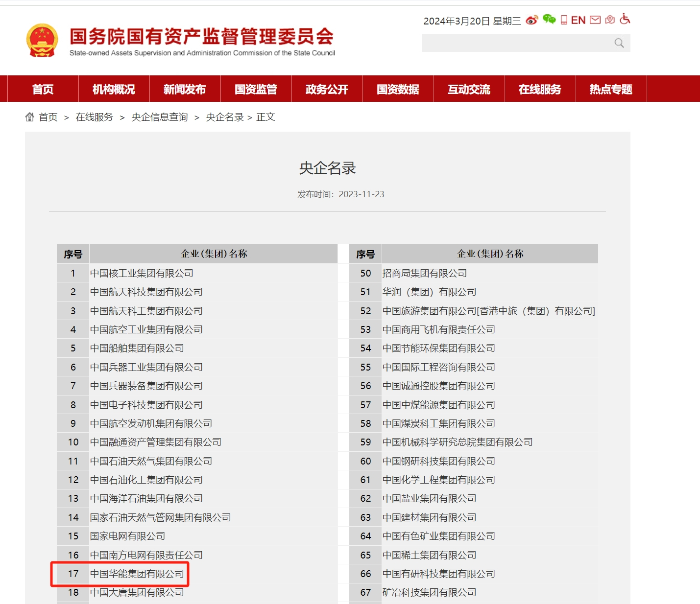
Task: Go to 互动交流 in the navigation
Action: point(469,89)
